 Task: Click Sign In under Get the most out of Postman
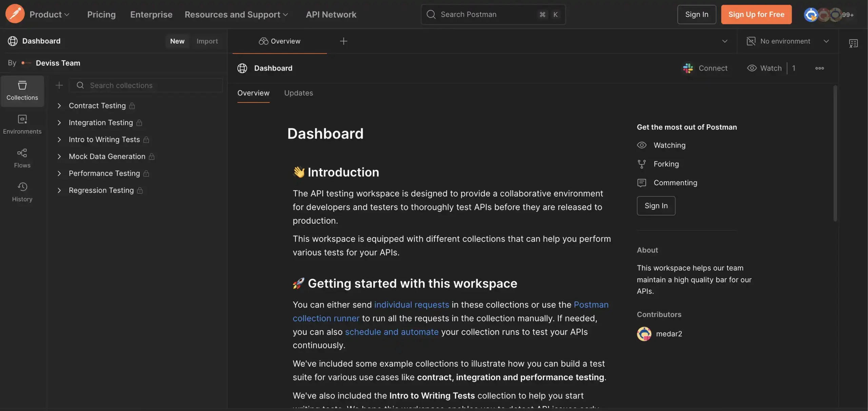[656, 206]
